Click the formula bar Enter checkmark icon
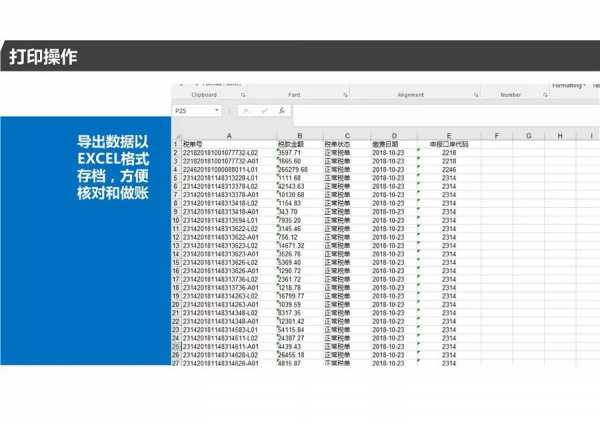Screen dimensions: 600x424 264,110
